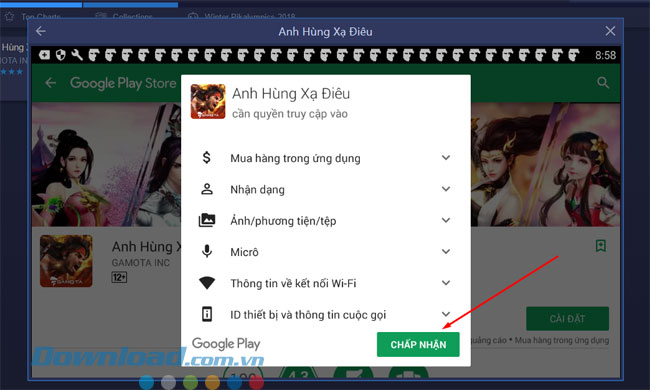Click the person identity icon
This screenshot has width=650, height=390.
point(207,189)
